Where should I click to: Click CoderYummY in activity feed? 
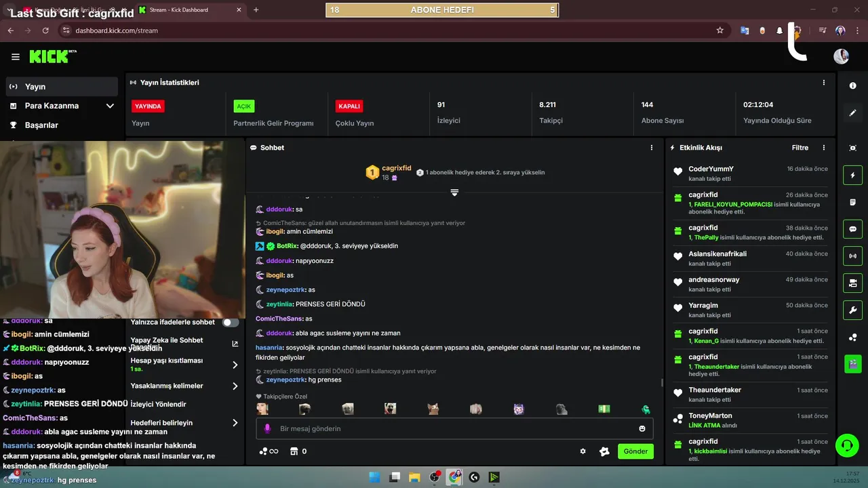click(x=711, y=169)
